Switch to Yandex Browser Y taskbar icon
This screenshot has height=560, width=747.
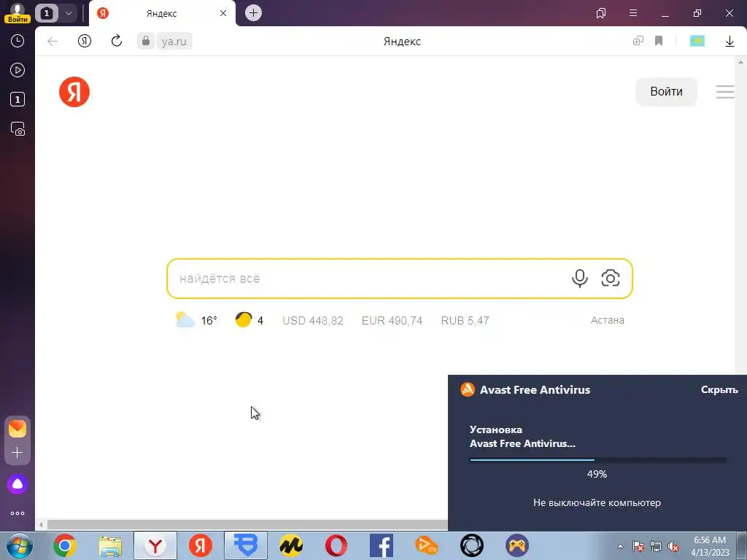pos(155,545)
